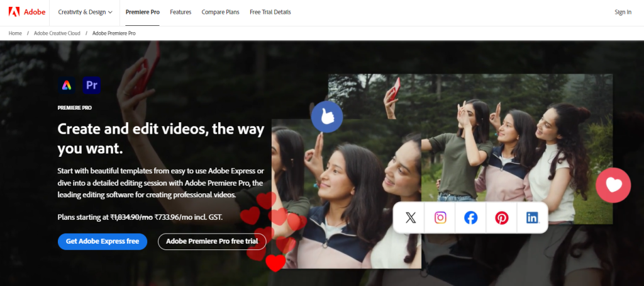The height and width of the screenshot is (286, 644).
Task: Select the Facebook share icon
Action: pos(470,217)
